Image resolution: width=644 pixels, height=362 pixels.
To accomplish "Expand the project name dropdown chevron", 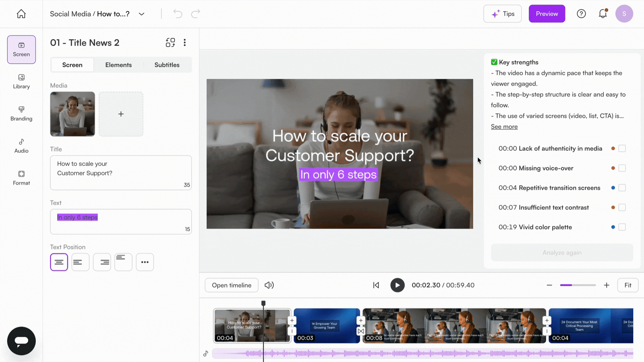I will click(142, 14).
